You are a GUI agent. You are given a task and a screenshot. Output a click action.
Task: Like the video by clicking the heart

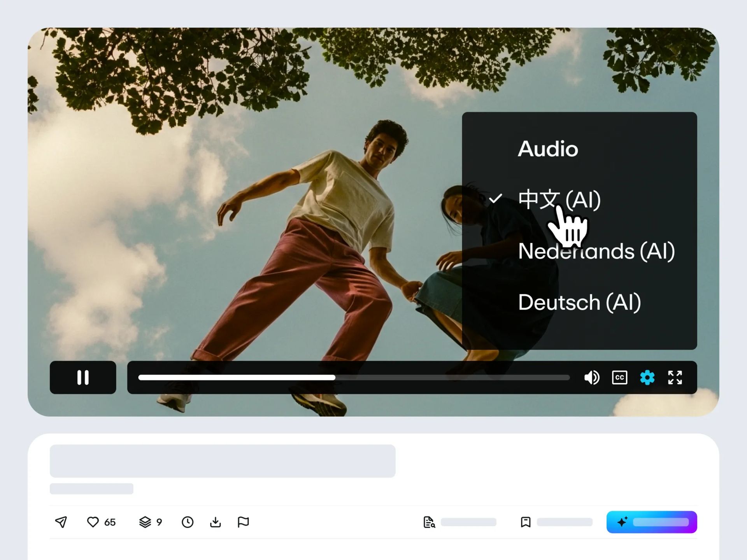[x=94, y=522]
